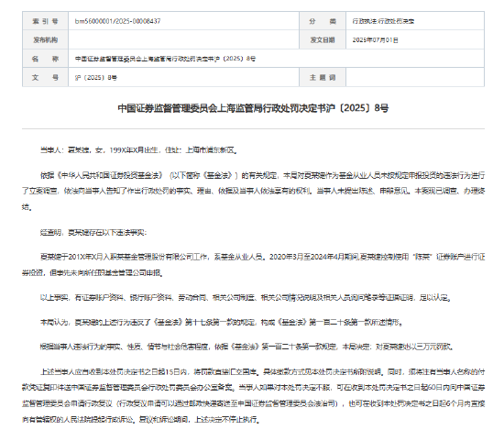Click the 发文日期 label cell
The image size is (504, 441).
323,39
